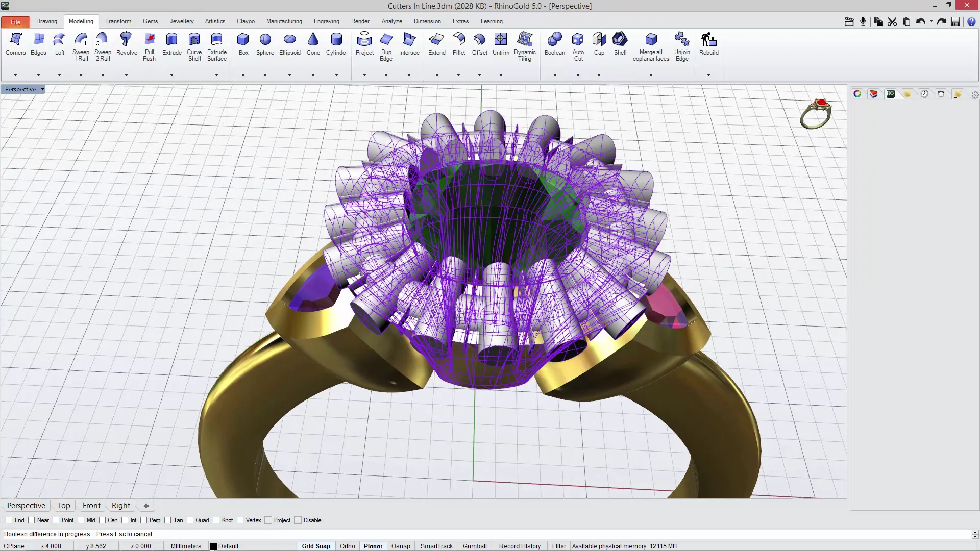Select the Shell tool
This screenshot has width=980, height=551.
tap(620, 44)
